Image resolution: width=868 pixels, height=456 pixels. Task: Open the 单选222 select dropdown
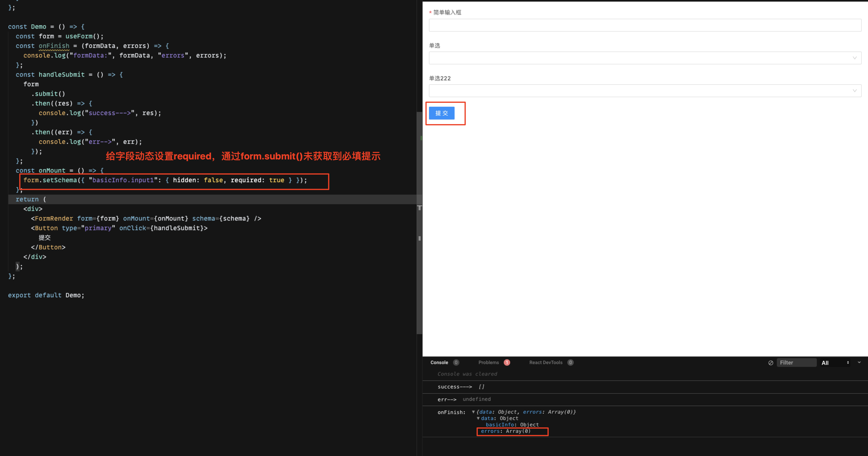[644, 90]
